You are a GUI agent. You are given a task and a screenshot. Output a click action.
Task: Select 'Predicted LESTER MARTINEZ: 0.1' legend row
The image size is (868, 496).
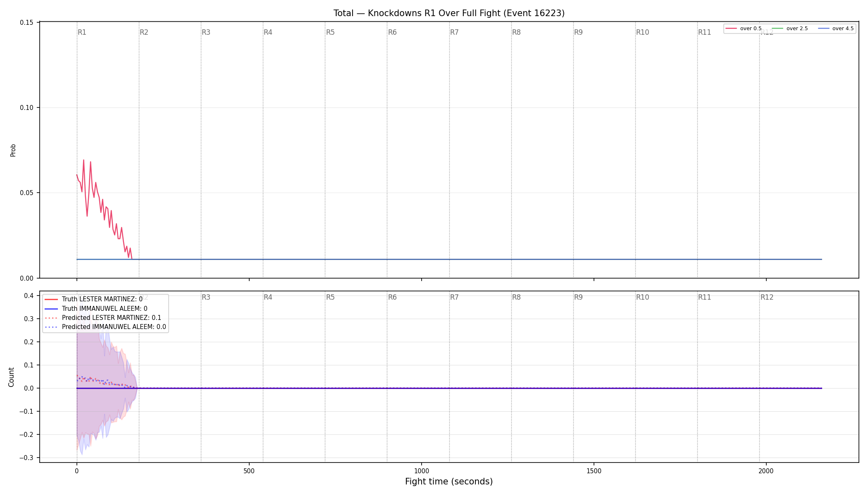pos(103,318)
